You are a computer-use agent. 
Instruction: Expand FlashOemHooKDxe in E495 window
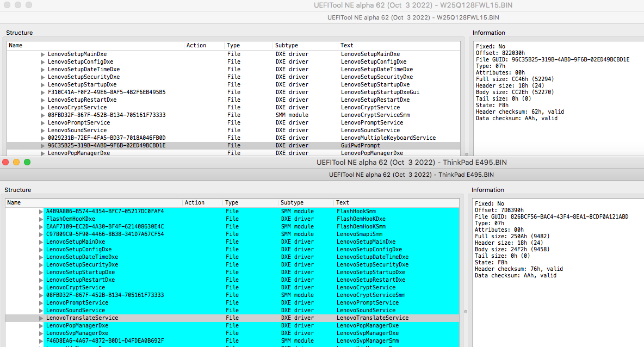[x=41, y=219]
